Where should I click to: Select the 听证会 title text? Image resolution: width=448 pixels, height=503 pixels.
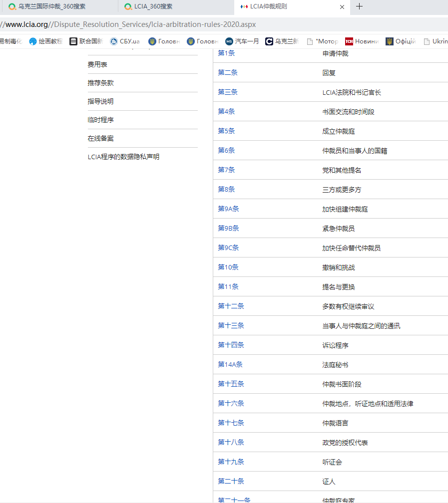click(332, 462)
